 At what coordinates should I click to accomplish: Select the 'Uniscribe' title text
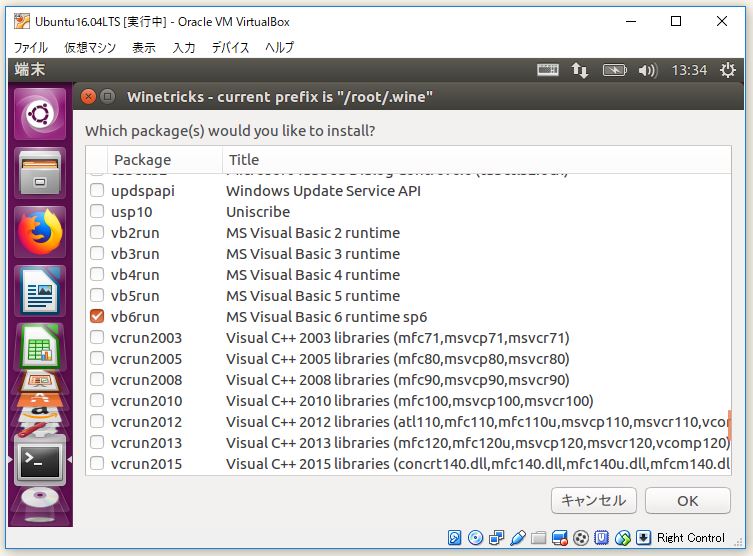pyautogui.click(x=258, y=212)
